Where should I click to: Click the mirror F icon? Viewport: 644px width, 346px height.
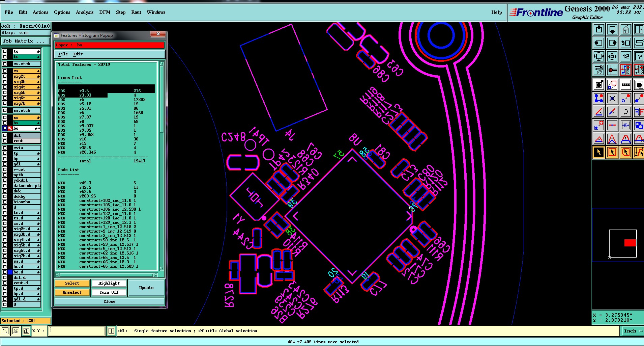pyautogui.click(x=639, y=112)
